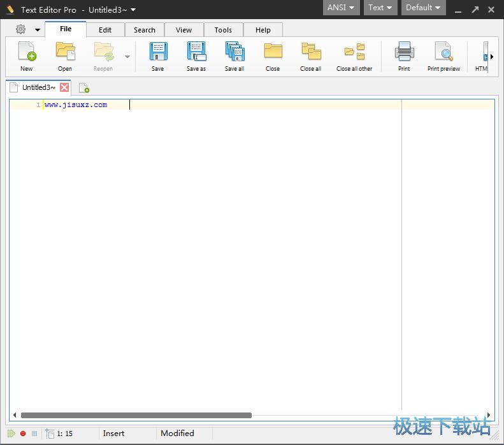
Task: Open the Tools ribbon tab
Action: (x=223, y=30)
